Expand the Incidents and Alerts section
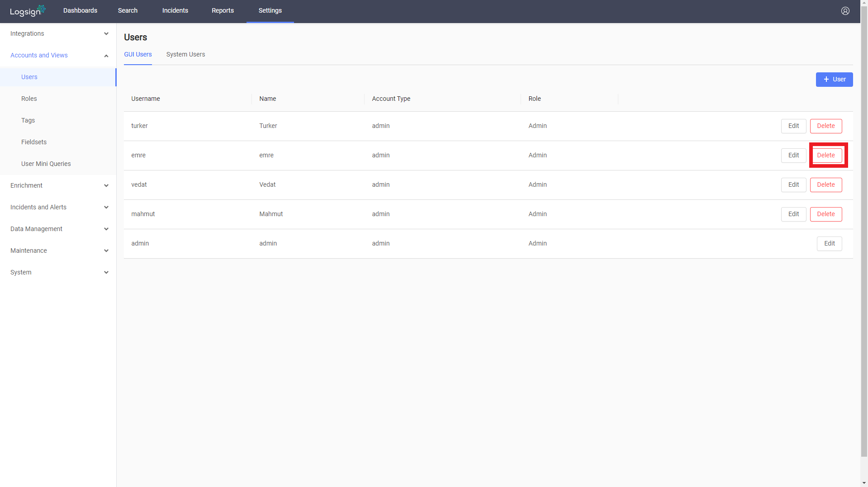The image size is (868, 487). [58, 207]
